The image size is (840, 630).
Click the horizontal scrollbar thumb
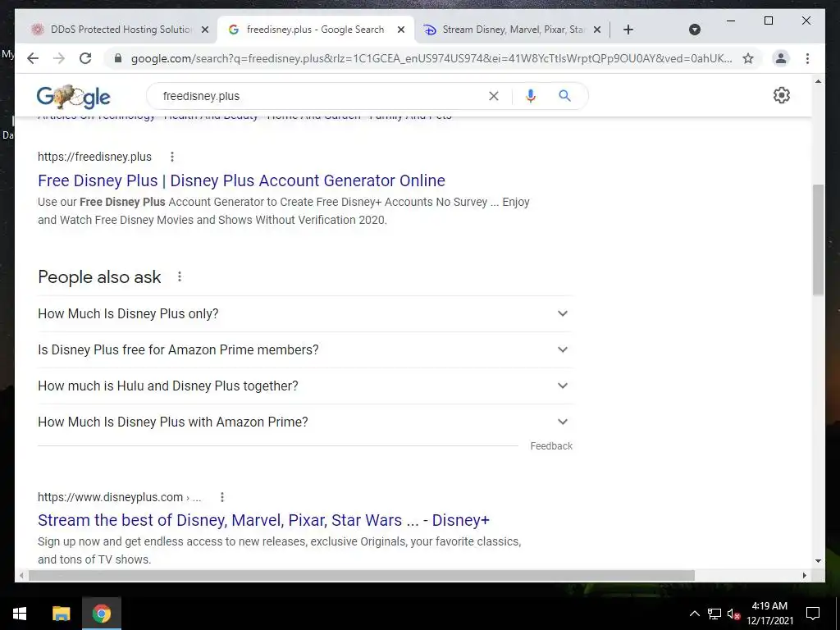click(362, 575)
